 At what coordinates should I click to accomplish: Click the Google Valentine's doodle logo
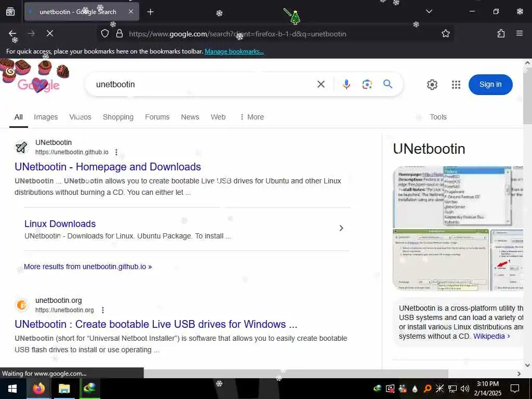click(x=38, y=84)
